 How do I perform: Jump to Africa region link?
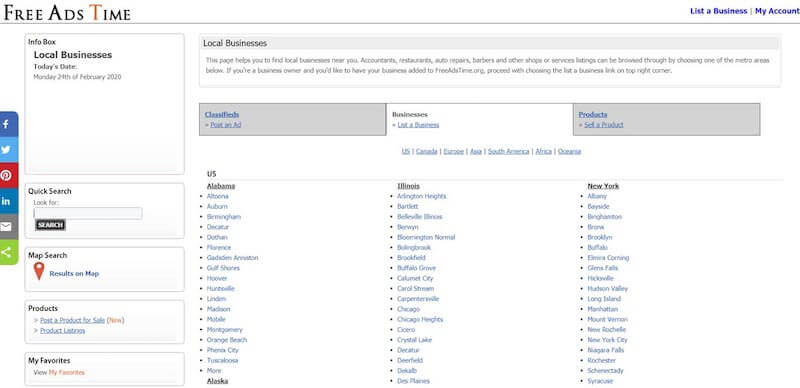coord(543,151)
